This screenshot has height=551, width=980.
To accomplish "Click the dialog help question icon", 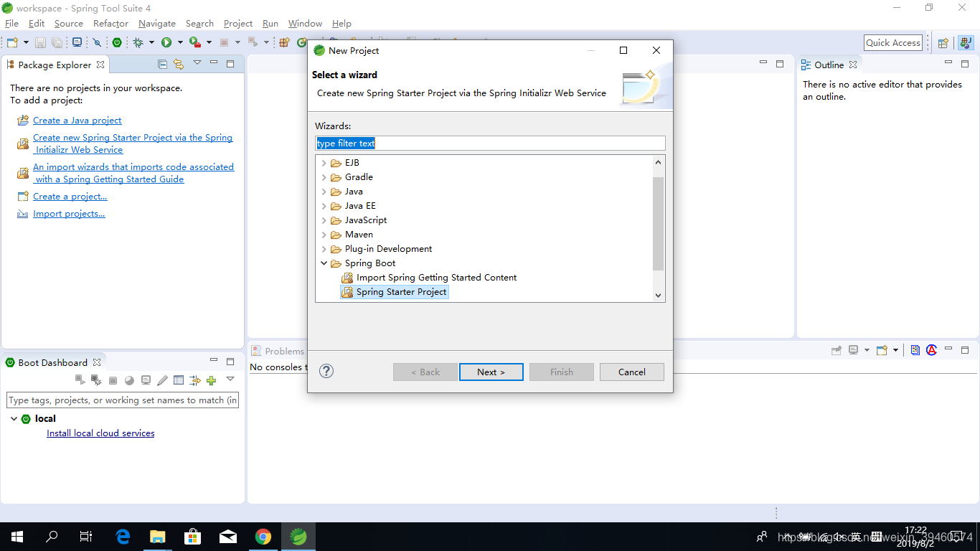I will click(x=326, y=371).
